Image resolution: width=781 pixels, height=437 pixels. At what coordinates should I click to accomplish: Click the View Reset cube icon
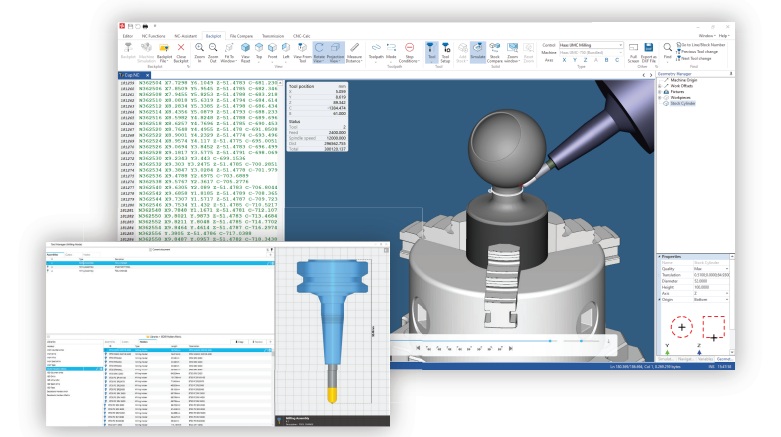[x=245, y=48]
